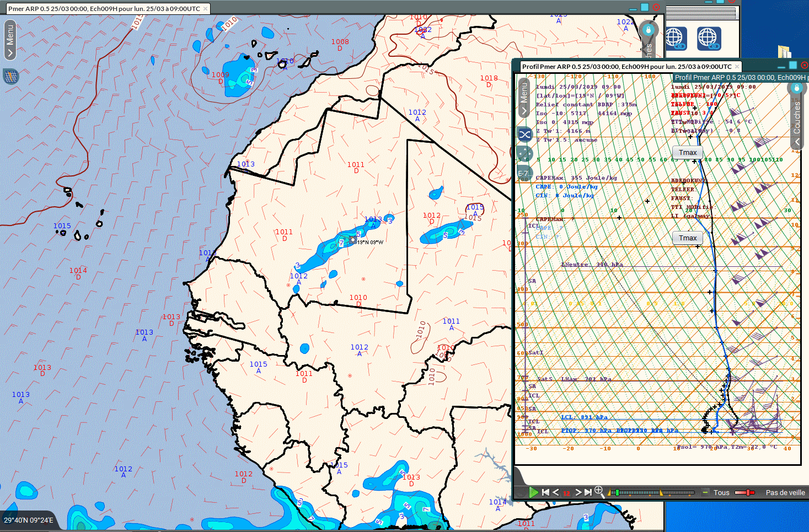Screen dimensions: 809x532
Task: Toggle the lock icon on the map window
Action: (x=649, y=29)
